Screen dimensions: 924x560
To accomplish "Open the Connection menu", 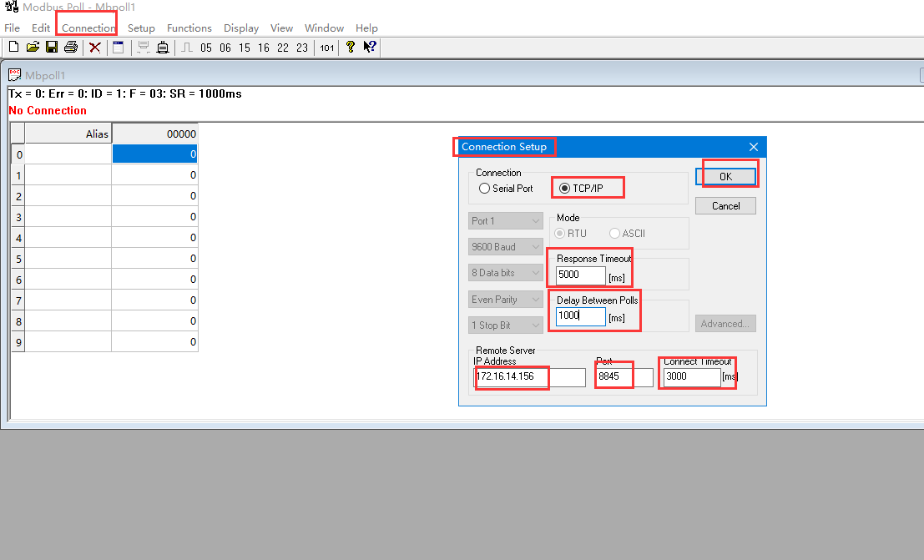I will 88,28.
